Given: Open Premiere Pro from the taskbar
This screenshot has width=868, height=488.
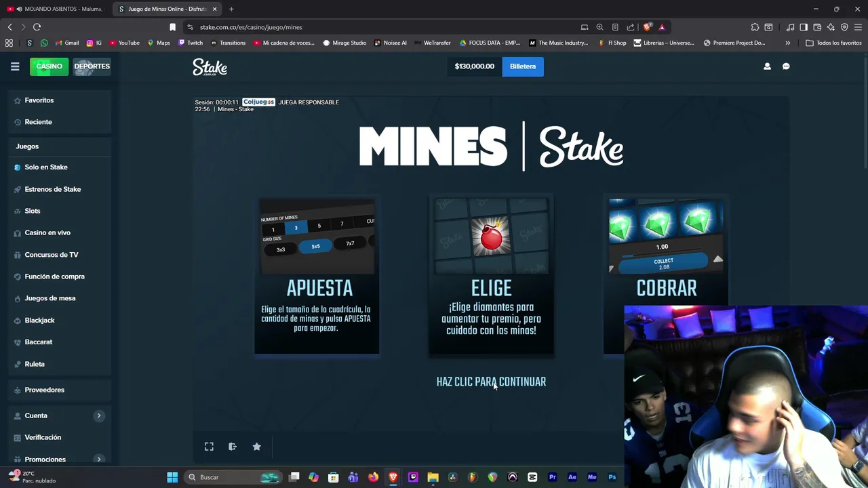Looking at the screenshot, I should [x=552, y=477].
